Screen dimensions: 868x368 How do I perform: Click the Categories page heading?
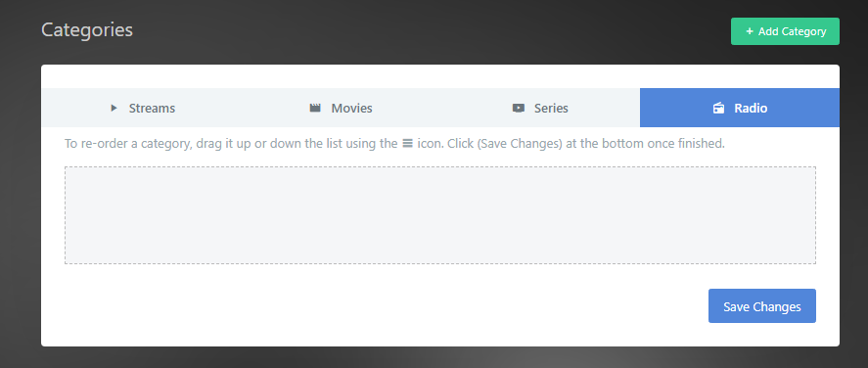coord(87,30)
